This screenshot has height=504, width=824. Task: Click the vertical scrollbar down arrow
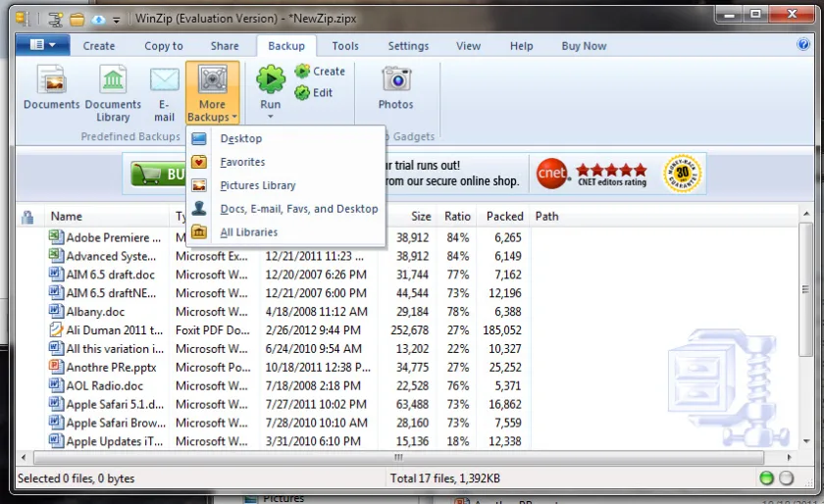click(806, 441)
